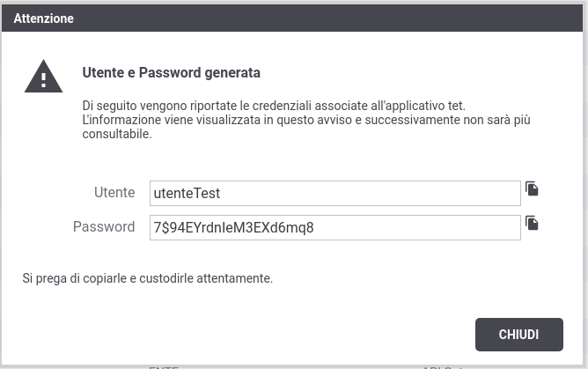Focus the Password field with generated password

334,227
